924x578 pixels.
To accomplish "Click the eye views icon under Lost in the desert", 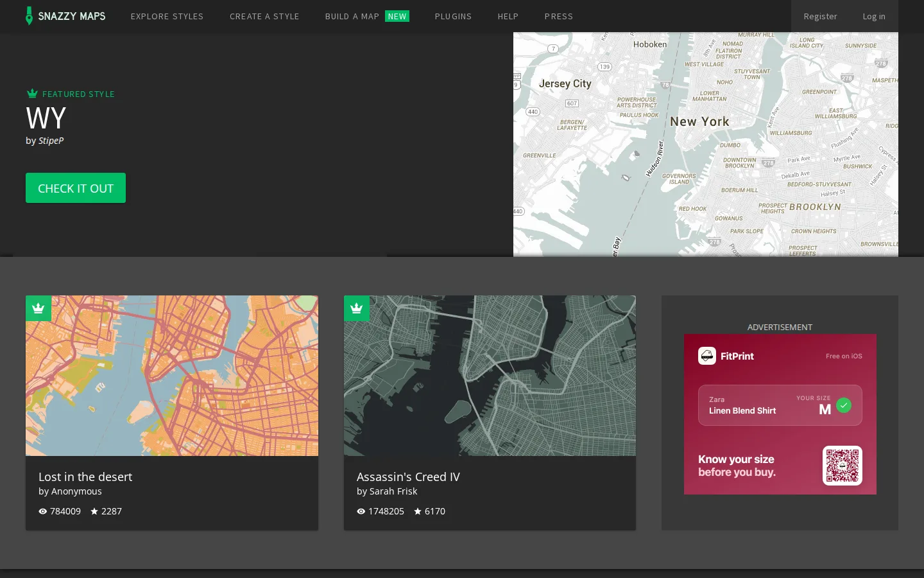I will tap(43, 511).
